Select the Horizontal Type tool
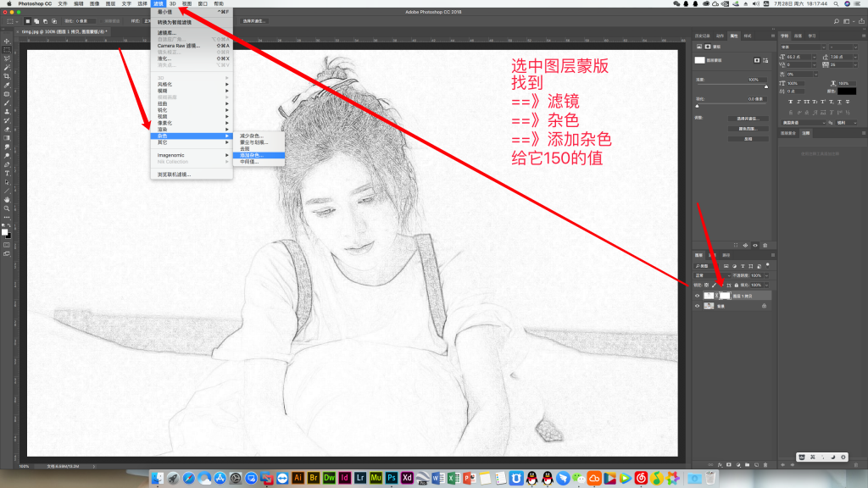The width and height of the screenshot is (868, 488). 7,173
